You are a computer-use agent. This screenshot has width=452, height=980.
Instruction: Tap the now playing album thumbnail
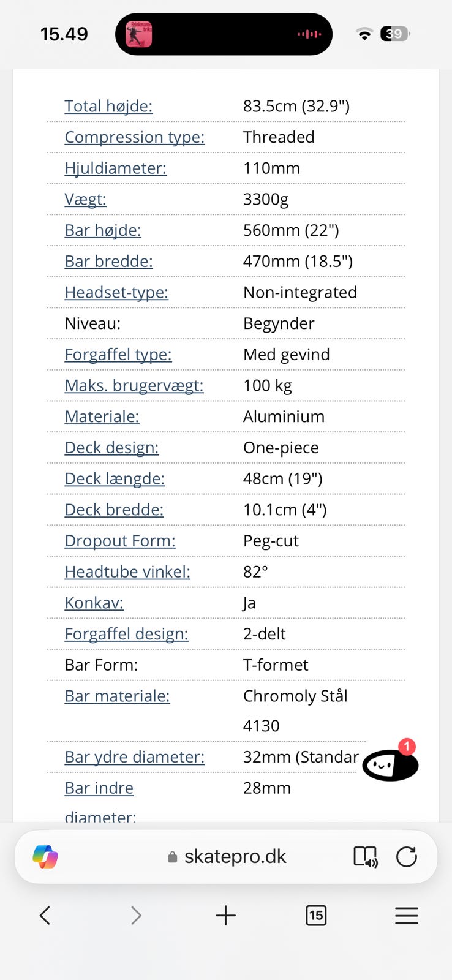[139, 34]
